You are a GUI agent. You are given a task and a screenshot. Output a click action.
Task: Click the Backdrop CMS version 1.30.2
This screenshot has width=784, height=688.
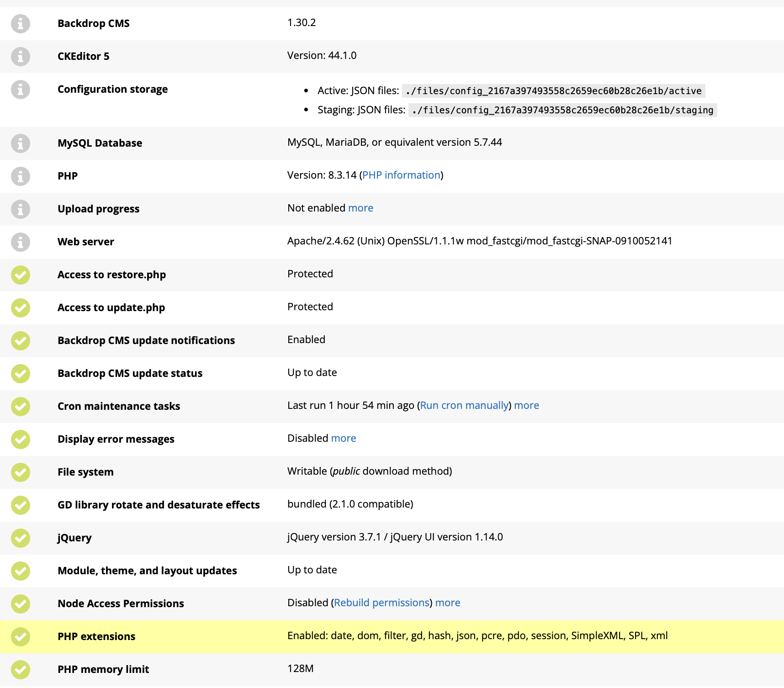click(x=302, y=23)
